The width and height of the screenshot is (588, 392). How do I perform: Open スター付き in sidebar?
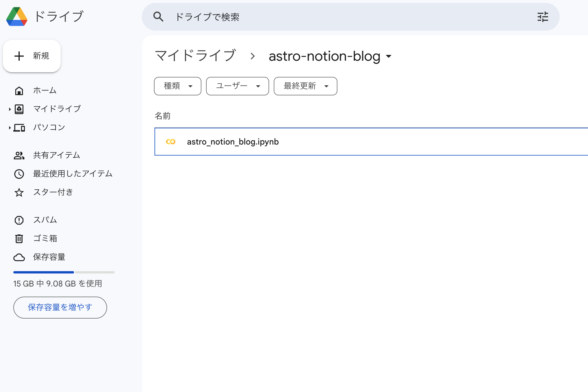[53, 192]
